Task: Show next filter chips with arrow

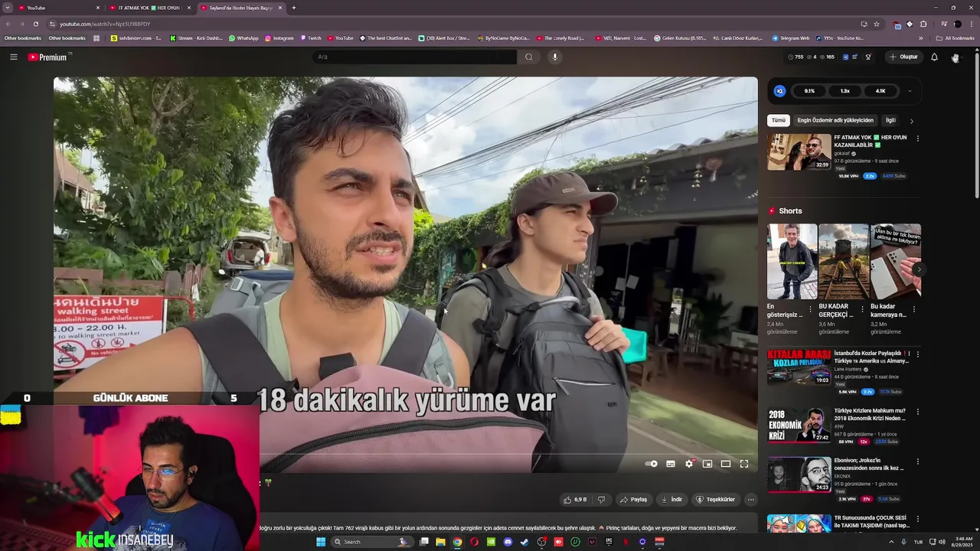Action: coord(911,121)
